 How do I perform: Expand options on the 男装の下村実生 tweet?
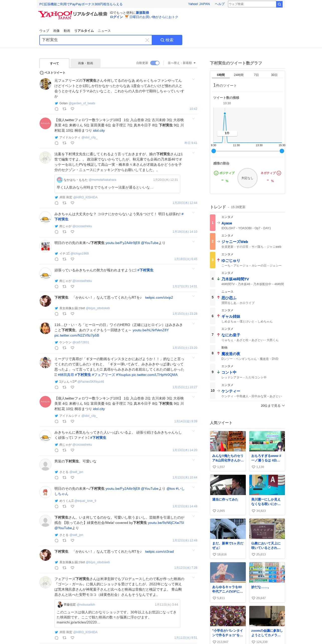pos(193,460)
